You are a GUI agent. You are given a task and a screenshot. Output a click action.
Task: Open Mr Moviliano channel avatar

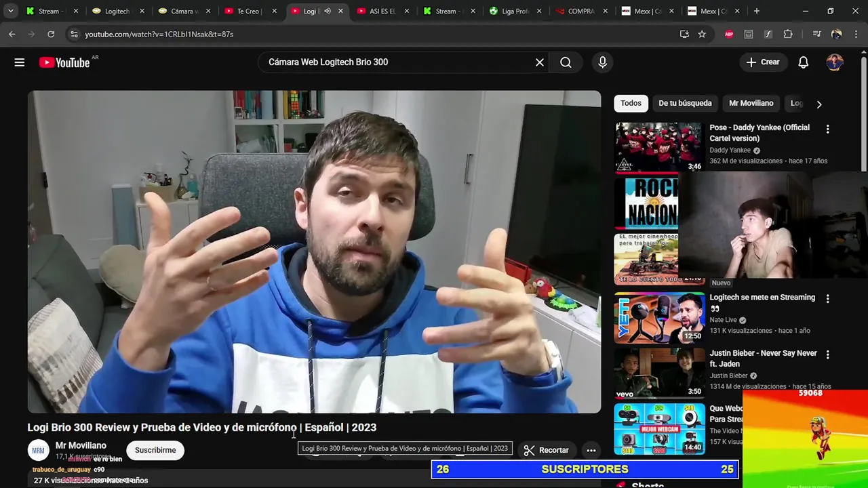click(39, 450)
